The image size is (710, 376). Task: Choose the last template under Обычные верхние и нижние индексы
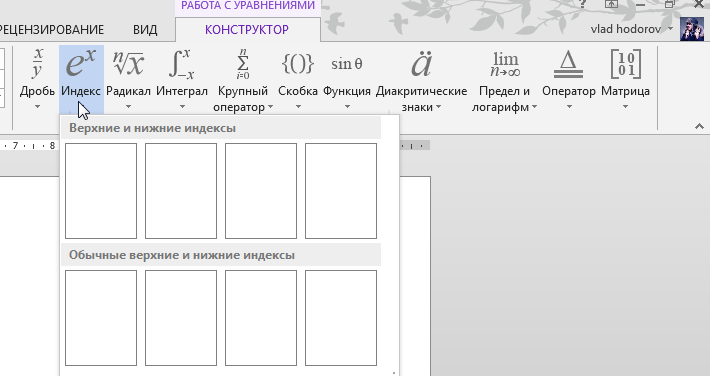(341, 318)
